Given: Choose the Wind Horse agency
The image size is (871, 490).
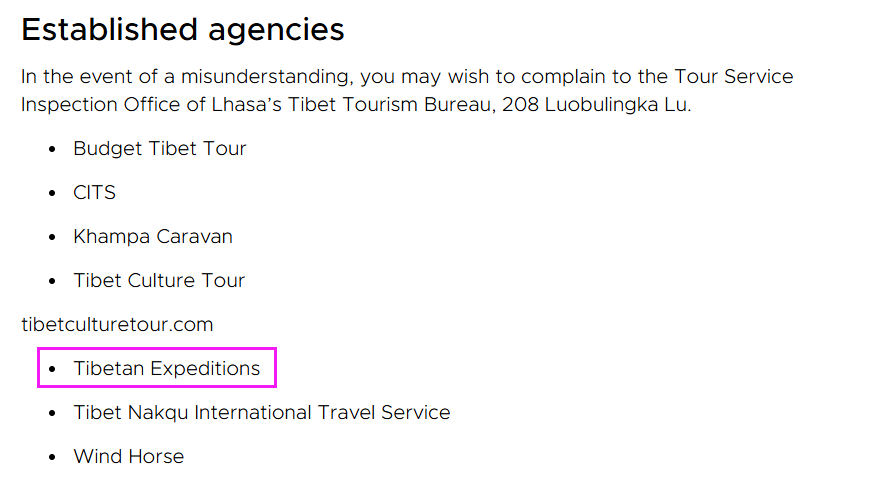Looking at the screenshot, I should tap(128, 457).
